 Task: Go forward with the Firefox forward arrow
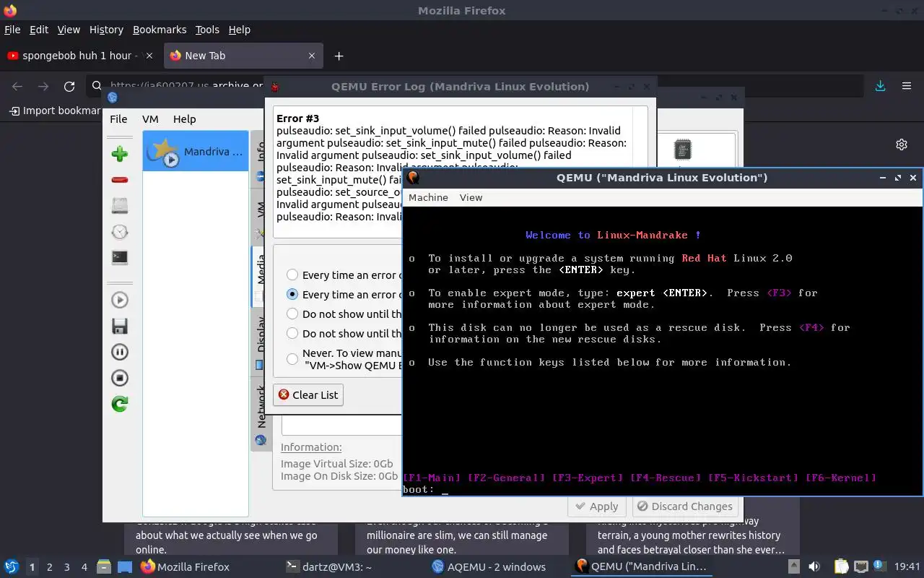(43, 86)
